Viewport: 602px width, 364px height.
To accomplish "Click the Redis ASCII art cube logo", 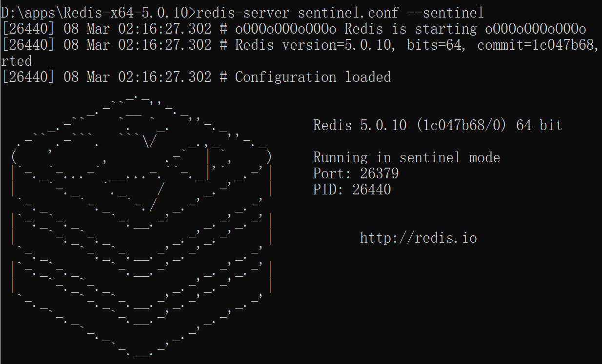I will (x=140, y=226).
